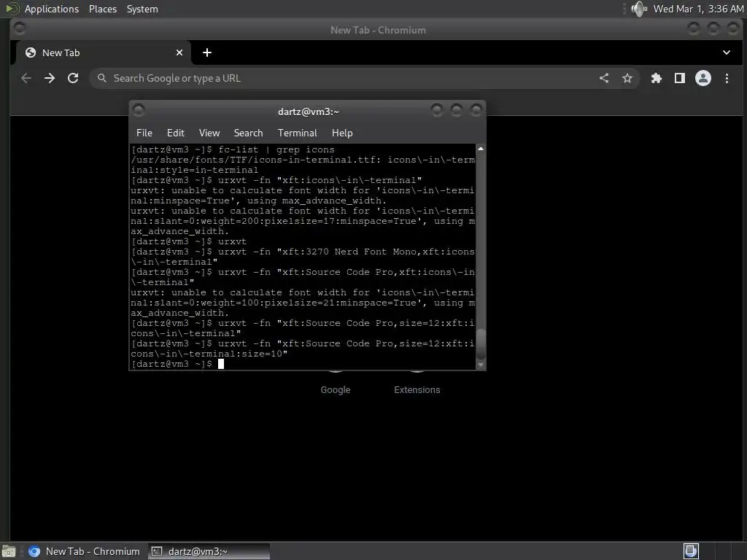This screenshot has width=747, height=560.
Task: Click terminal scrollbar down arrow
Action: 481,365
